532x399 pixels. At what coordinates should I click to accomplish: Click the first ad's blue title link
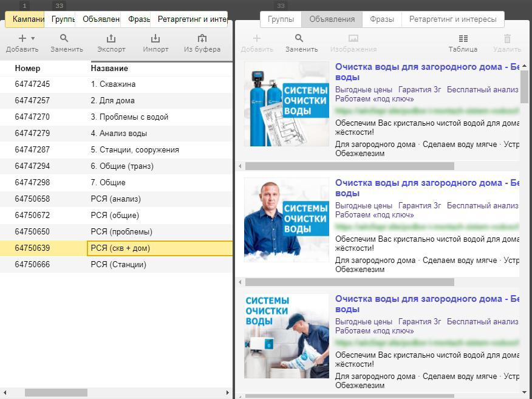click(x=427, y=72)
